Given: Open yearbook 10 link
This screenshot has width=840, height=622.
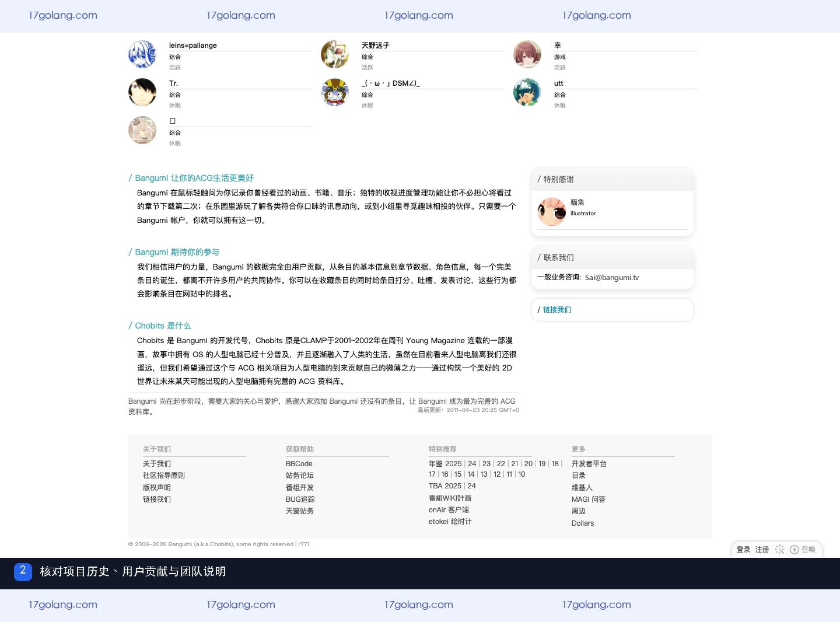Looking at the screenshot, I should [x=521, y=474].
